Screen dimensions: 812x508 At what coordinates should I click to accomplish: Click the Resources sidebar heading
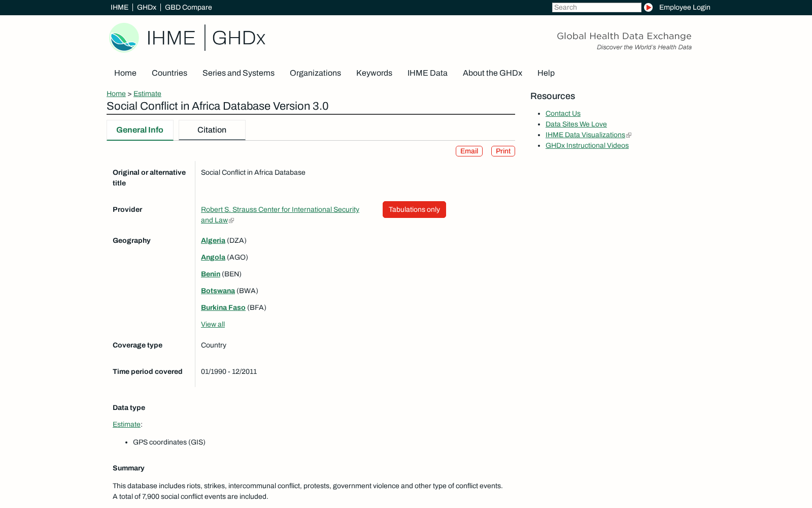pos(553,96)
